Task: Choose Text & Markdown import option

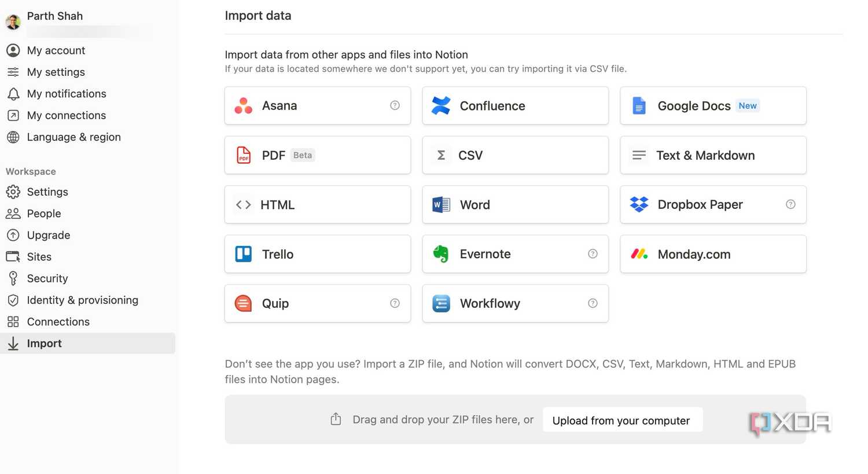Action: [x=713, y=155]
